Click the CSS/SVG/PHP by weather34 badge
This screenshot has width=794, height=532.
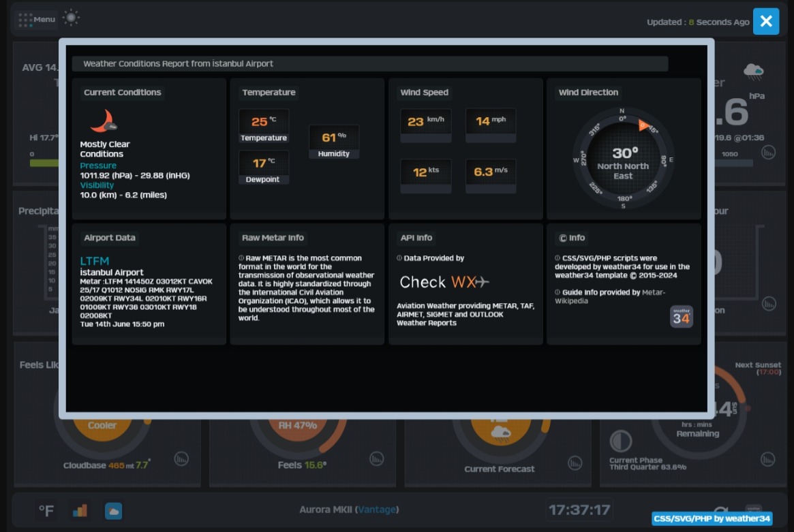coord(712,518)
